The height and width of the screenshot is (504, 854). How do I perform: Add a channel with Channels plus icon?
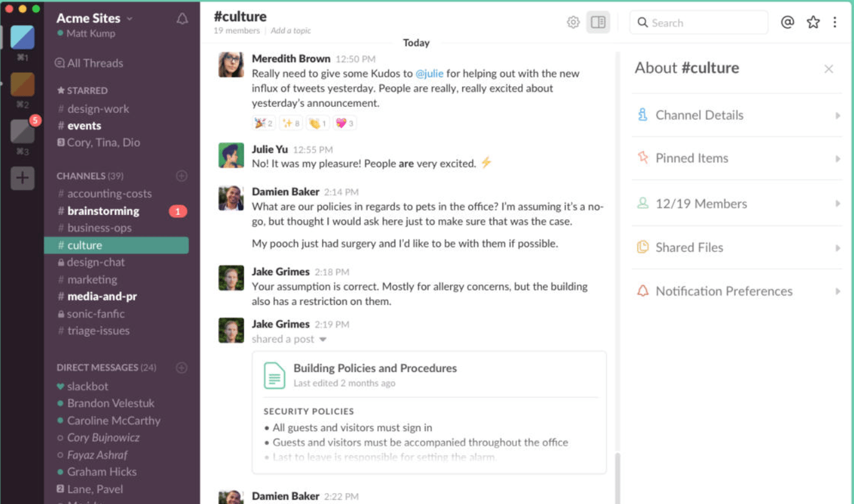[x=182, y=176]
